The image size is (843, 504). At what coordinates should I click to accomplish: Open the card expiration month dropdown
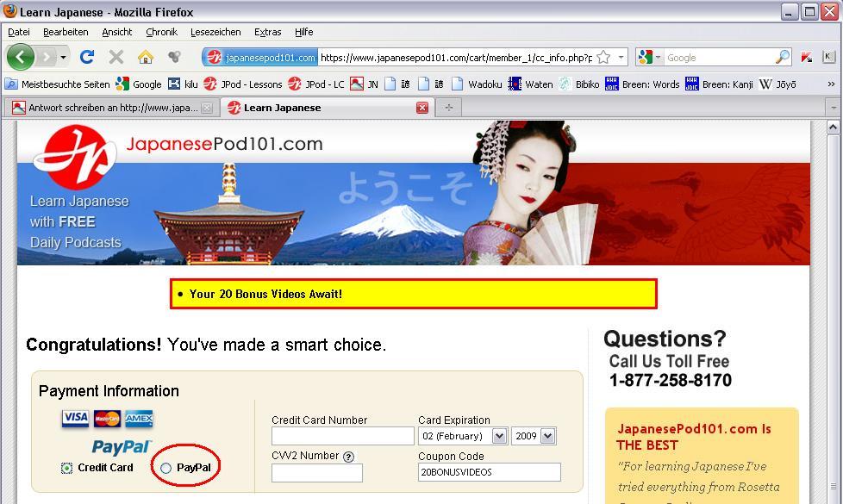coord(463,436)
